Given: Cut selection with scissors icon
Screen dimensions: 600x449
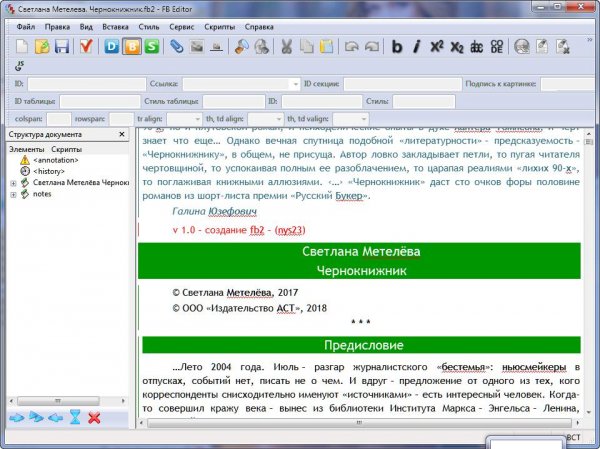Looking at the screenshot, I should click(287, 47).
